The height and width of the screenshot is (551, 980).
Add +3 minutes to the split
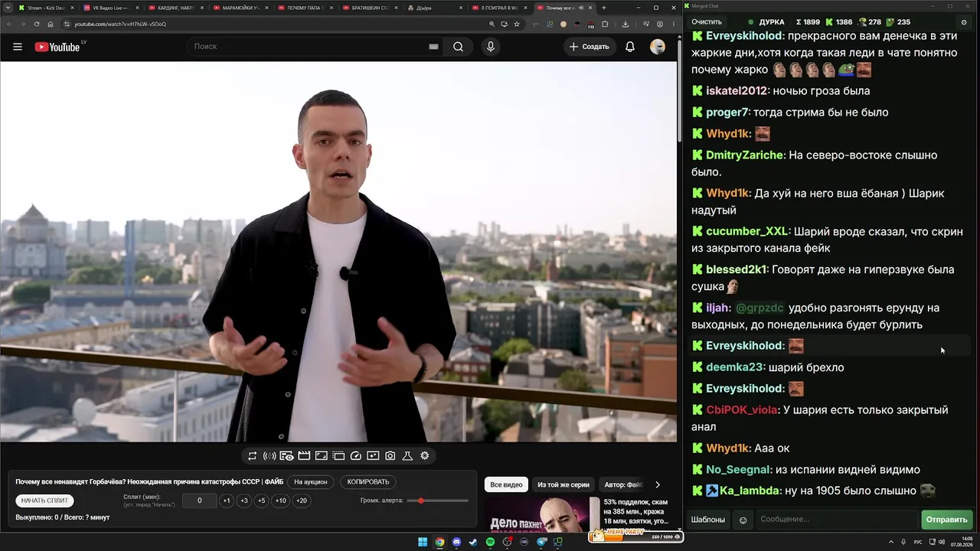pos(243,500)
